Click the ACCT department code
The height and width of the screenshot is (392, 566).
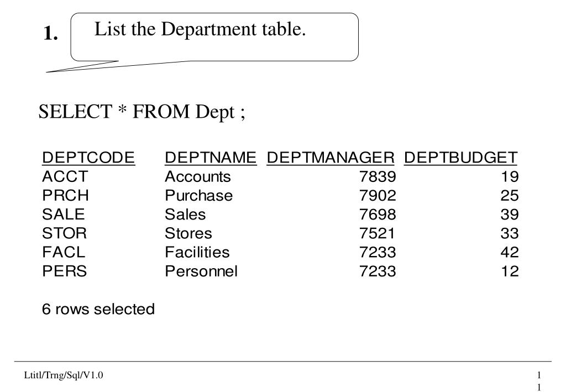(65, 176)
